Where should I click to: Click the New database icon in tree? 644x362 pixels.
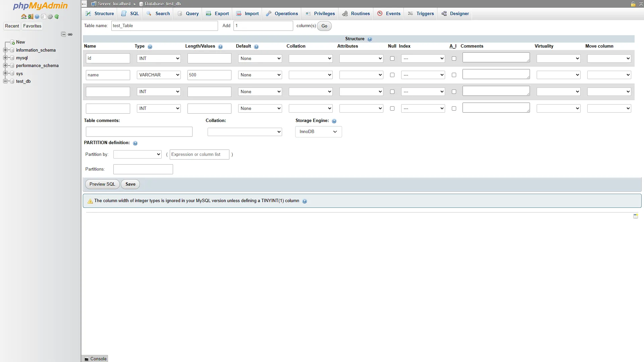pos(12,42)
